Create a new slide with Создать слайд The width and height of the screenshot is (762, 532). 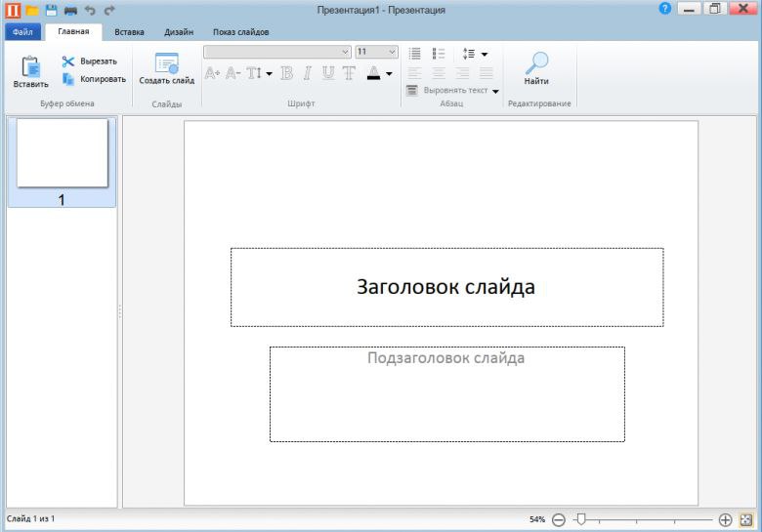click(x=167, y=69)
